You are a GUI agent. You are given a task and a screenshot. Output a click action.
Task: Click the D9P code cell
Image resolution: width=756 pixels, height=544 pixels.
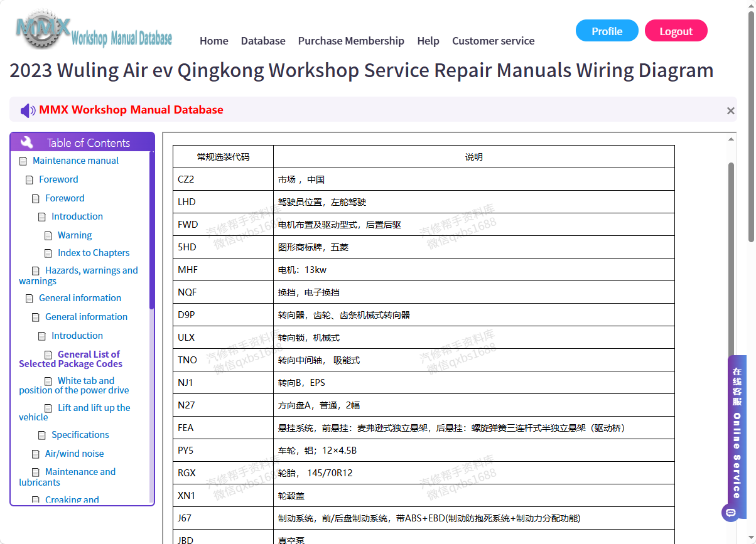(223, 315)
